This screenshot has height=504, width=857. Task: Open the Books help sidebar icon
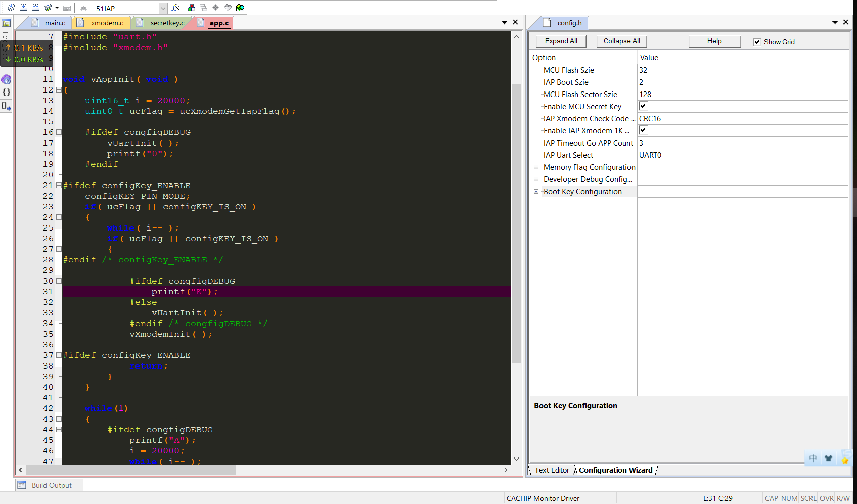click(6, 79)
